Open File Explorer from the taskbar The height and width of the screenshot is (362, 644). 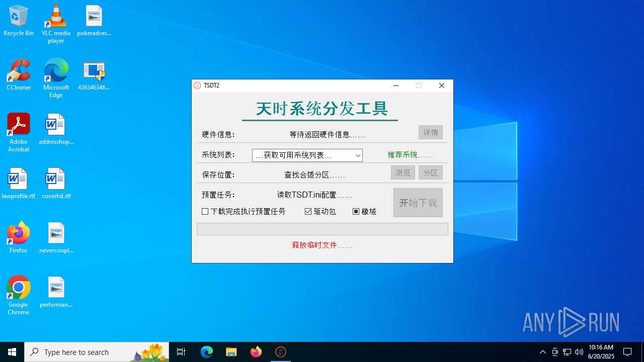231,352
